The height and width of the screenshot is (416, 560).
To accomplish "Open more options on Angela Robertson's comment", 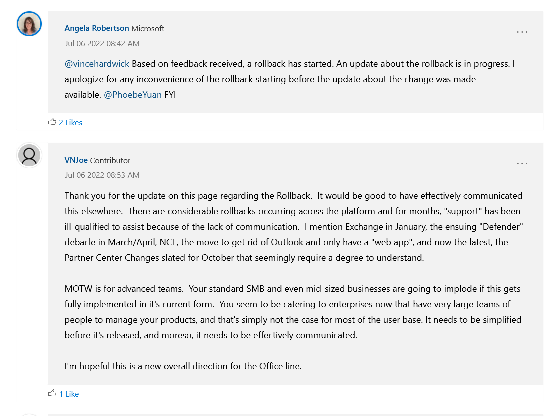I will click(x=522, y=32).
